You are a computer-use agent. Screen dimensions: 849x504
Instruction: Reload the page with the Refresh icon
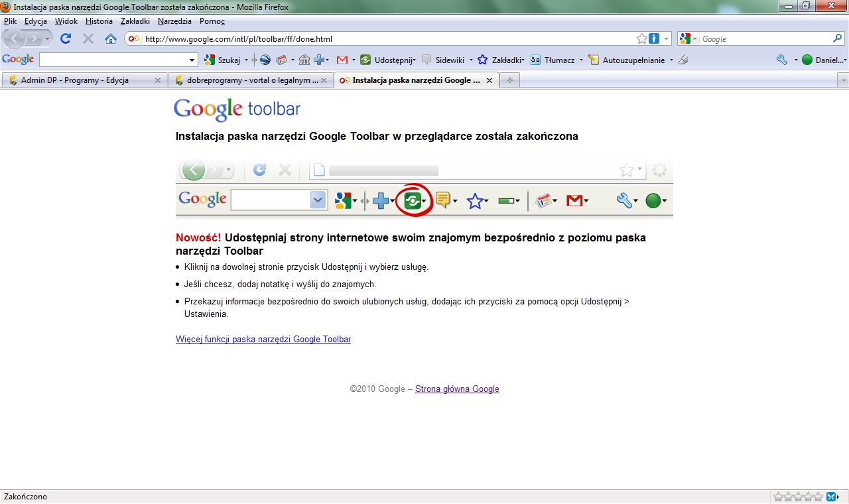point(66,38)
